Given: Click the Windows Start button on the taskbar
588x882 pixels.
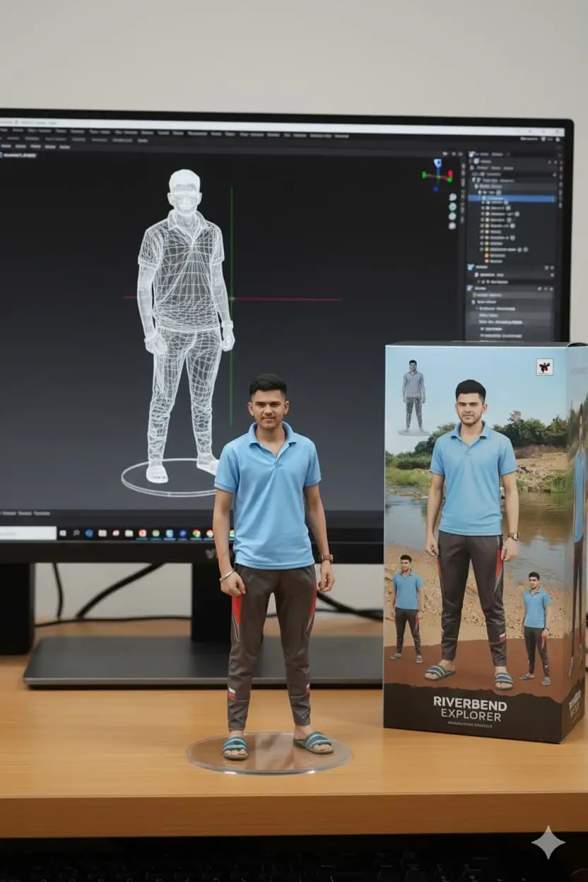Looking at the screenshot, I should (63, 533).
